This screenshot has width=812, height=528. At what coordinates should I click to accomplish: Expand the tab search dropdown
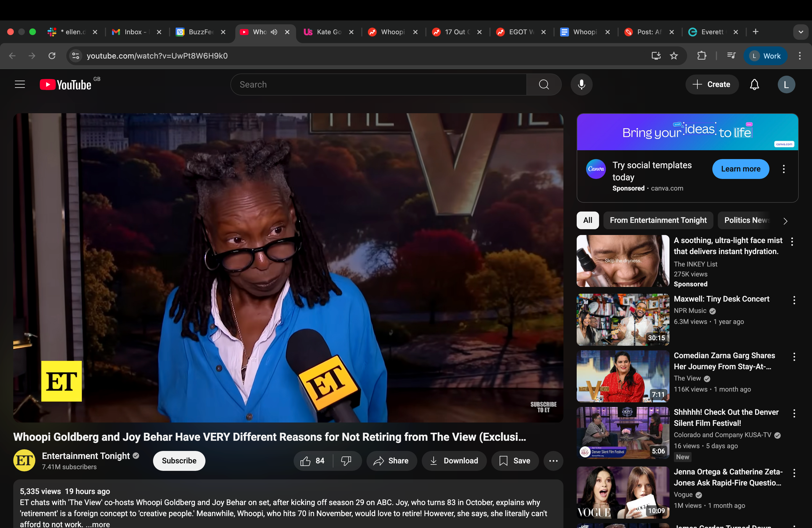point(801,32)
